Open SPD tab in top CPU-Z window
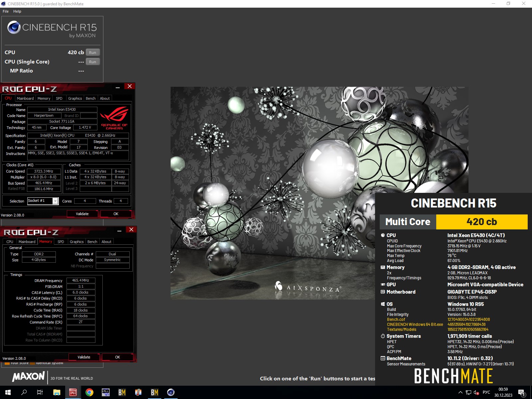Image resolution: width=532 pixels, height=399 pixels. tap(59, 98)
